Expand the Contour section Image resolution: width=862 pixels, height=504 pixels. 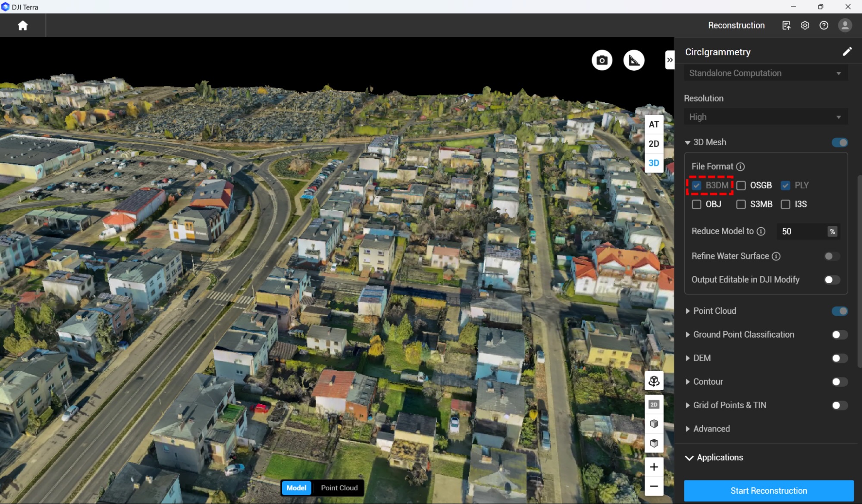point(687,382)
